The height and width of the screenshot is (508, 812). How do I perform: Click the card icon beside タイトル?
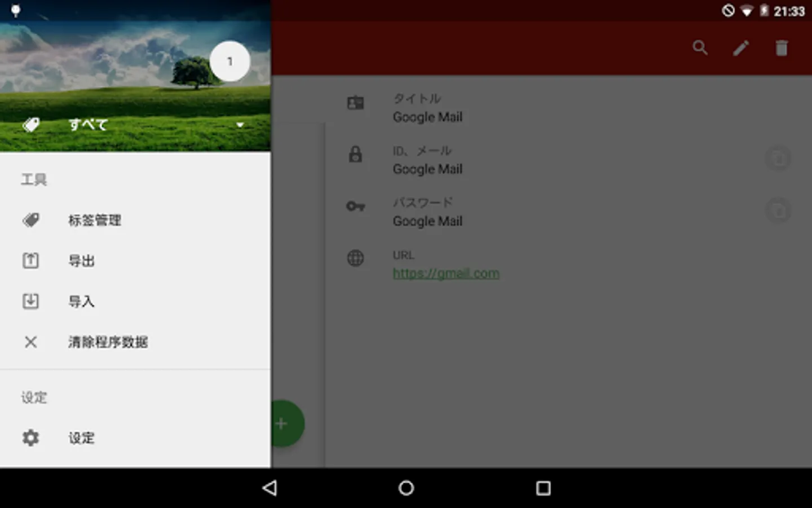(355, 103)
